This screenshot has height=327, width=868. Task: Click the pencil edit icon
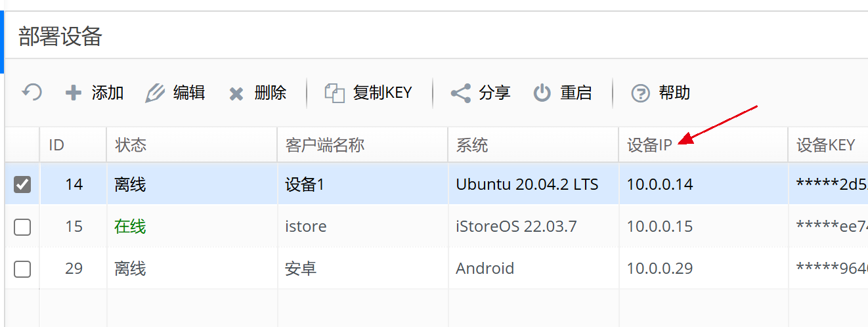pos(155,93)
